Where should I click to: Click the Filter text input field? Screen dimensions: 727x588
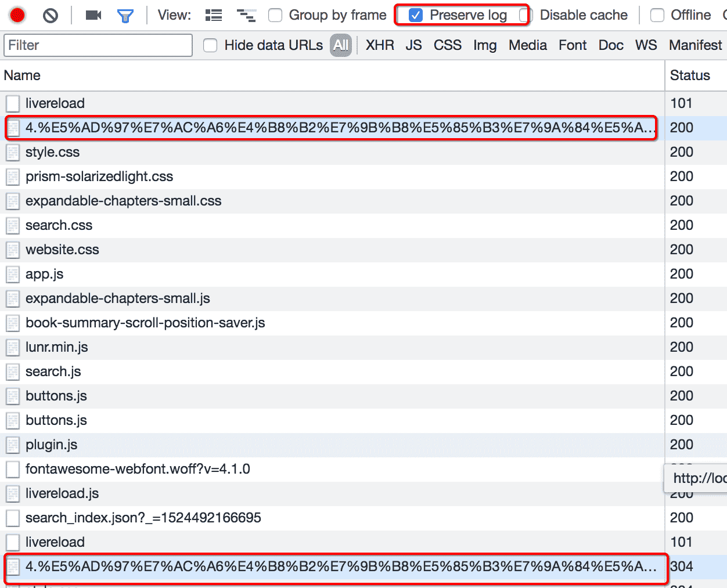click(98, 45)
